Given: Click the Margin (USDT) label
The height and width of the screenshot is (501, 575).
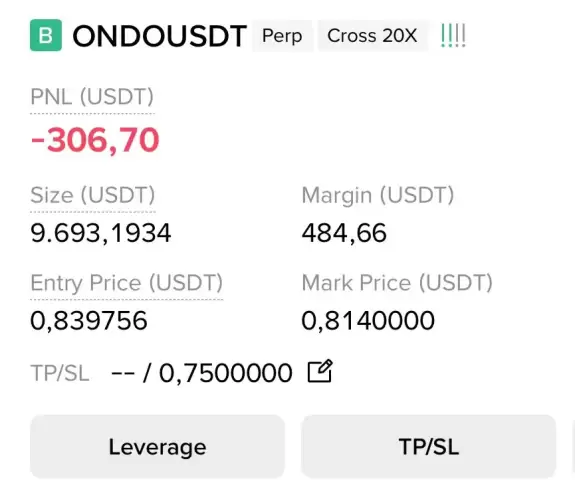Looking at the screenshot, I should 378,195.
